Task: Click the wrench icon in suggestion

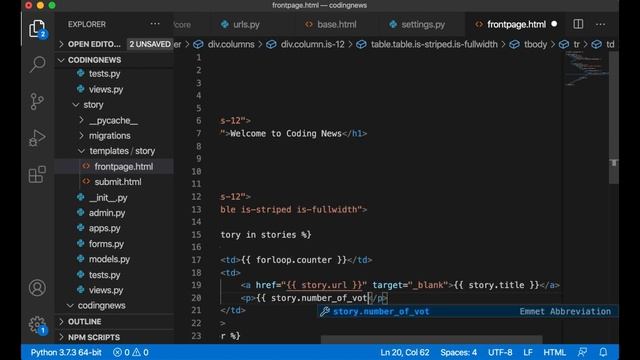Action: 325,311
